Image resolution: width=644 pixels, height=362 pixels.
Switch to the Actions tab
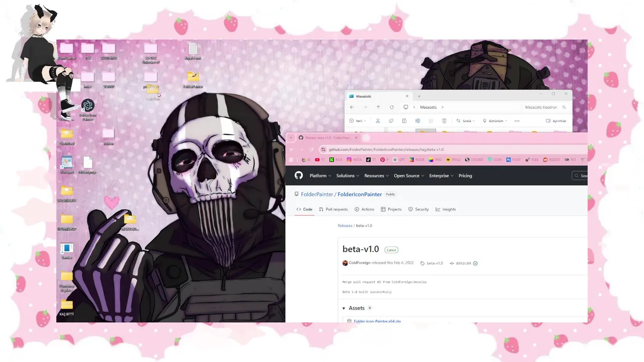click(x=364, y=209)
